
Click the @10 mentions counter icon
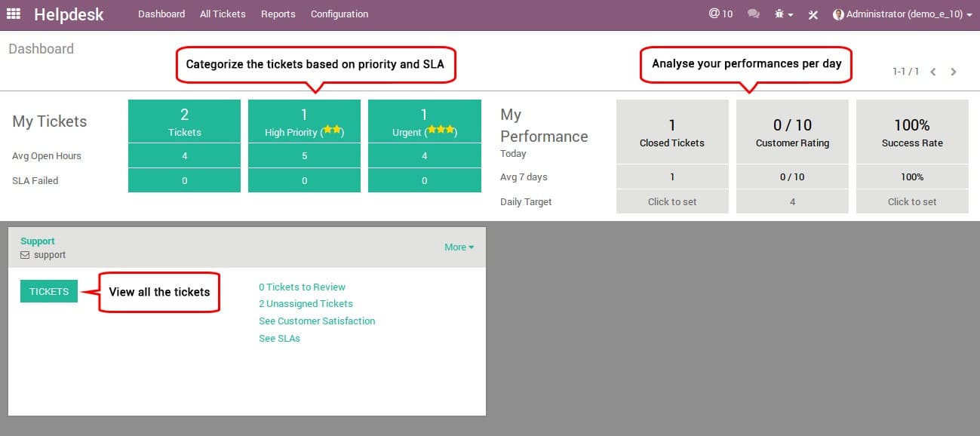click(720, 14)
